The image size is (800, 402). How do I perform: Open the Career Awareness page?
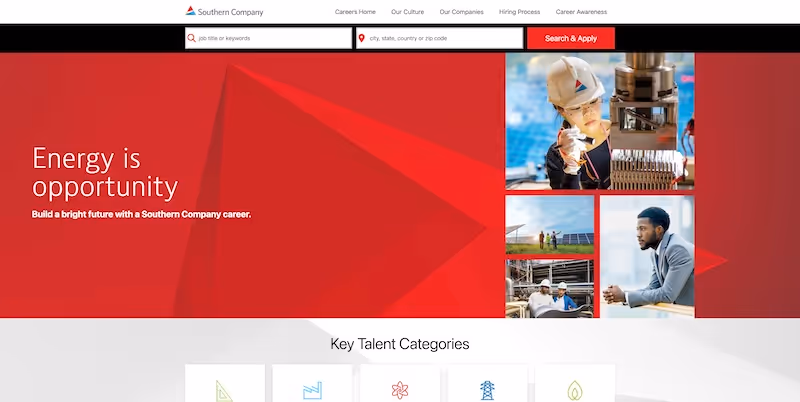581,12
